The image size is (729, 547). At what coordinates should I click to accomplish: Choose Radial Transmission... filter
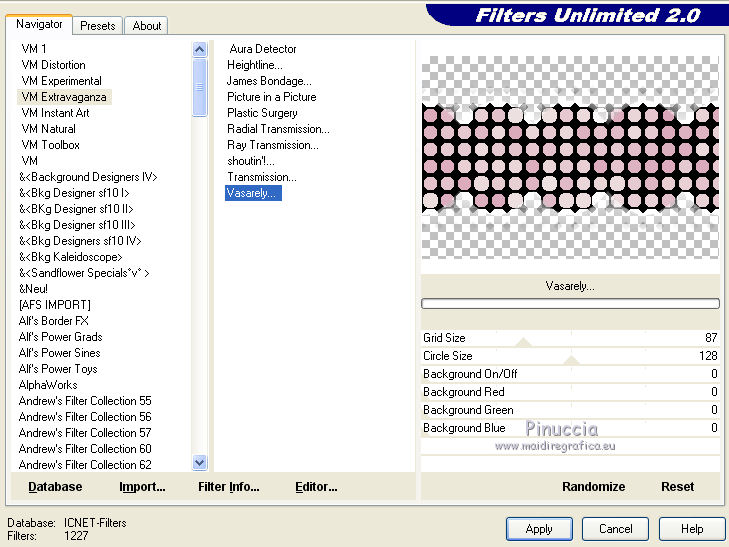coord(278,129)
